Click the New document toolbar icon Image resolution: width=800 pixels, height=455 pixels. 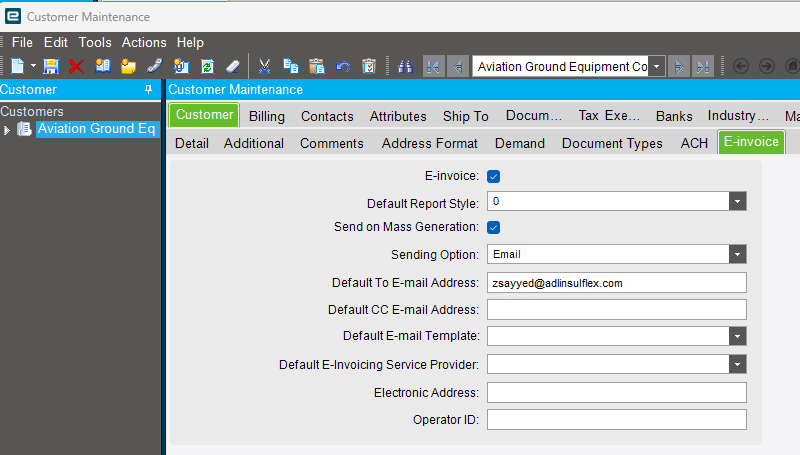17,66
